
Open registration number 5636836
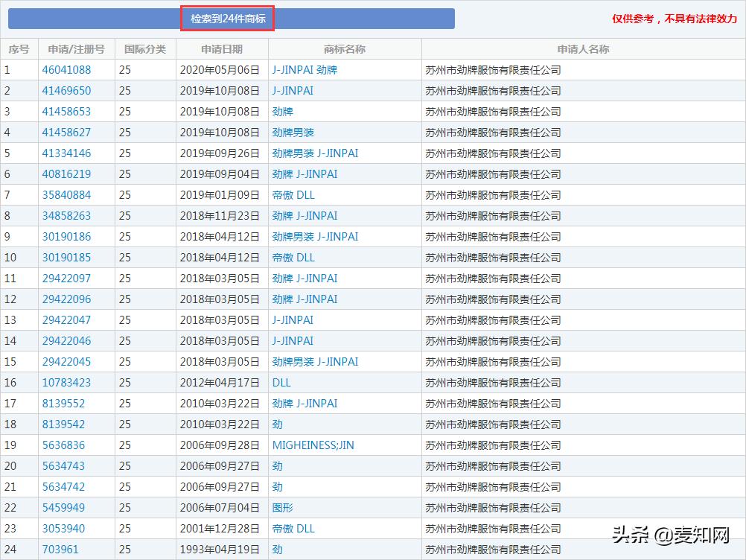click(x=63, y=445)
